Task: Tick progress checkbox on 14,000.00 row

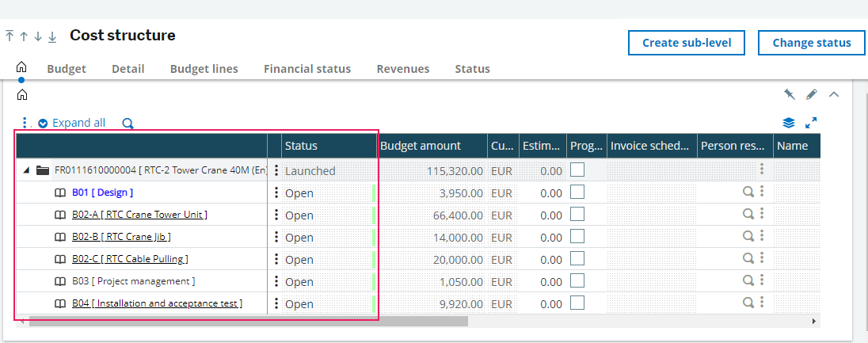Action: (x=577, y=236)
